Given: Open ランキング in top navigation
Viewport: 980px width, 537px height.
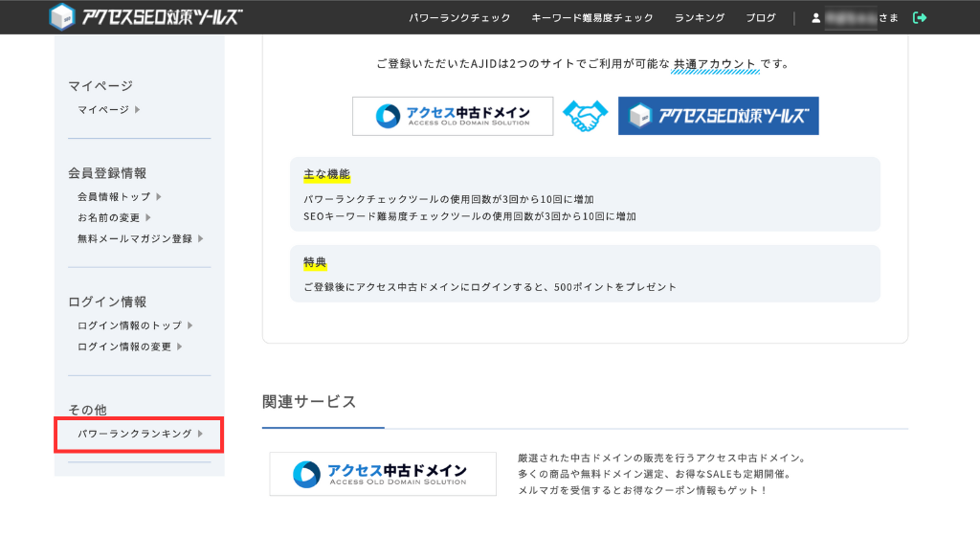Looking at the screenshot, I should coord(700,18).
